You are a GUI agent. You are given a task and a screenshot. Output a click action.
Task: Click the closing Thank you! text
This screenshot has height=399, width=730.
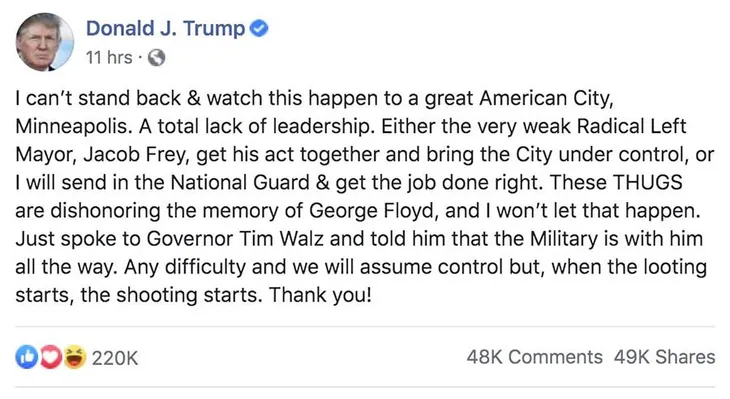321,295
